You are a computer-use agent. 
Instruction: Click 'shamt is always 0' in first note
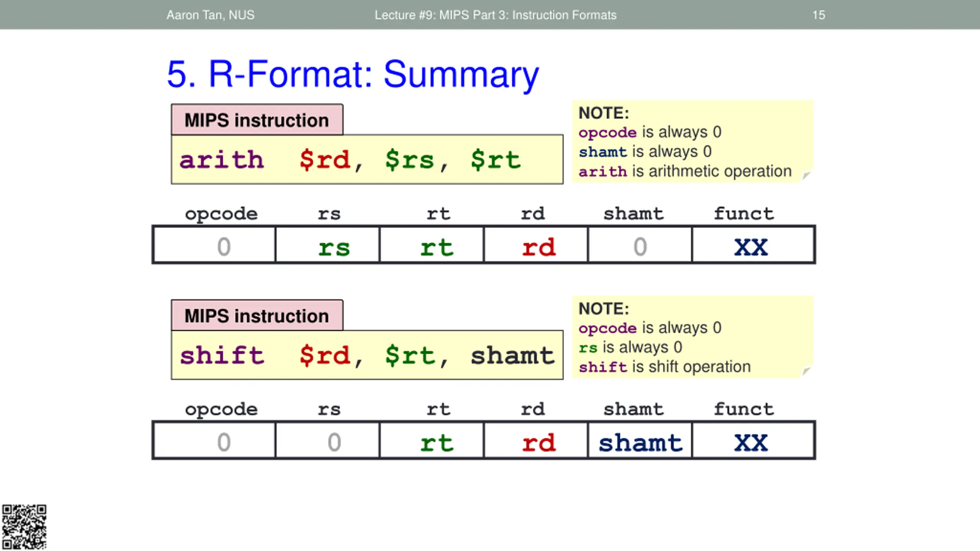645,152
